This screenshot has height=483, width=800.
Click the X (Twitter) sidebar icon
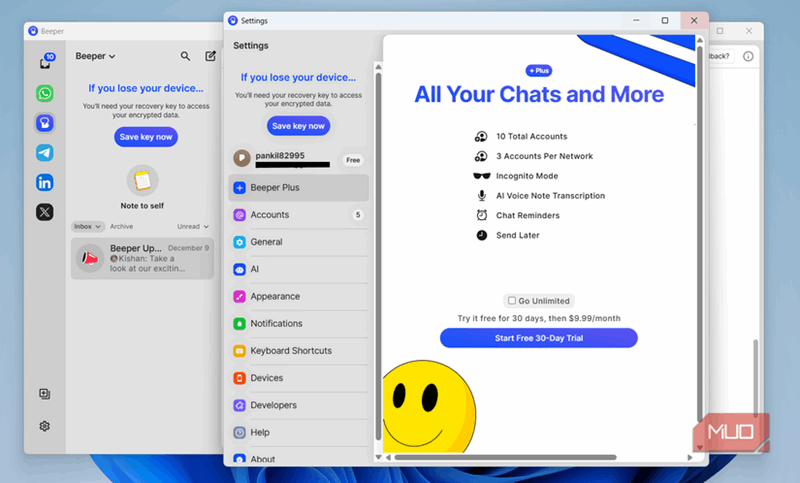(45, 212)
